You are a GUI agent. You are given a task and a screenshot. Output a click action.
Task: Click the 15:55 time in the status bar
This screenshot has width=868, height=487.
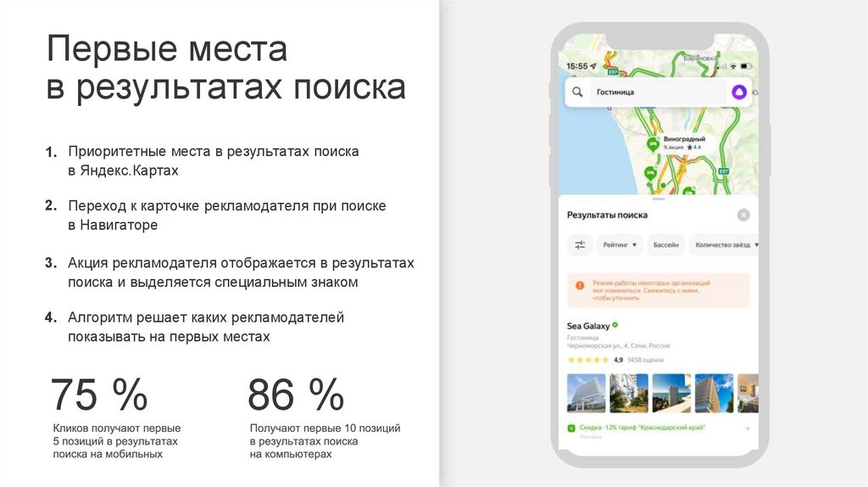[x=576, y=66]
